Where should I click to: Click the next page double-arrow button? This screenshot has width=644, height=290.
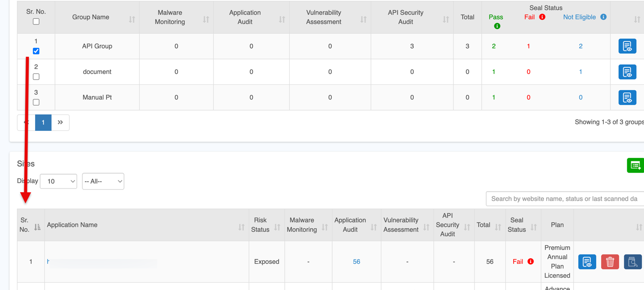pyautogui.click(x=60, y=122)
